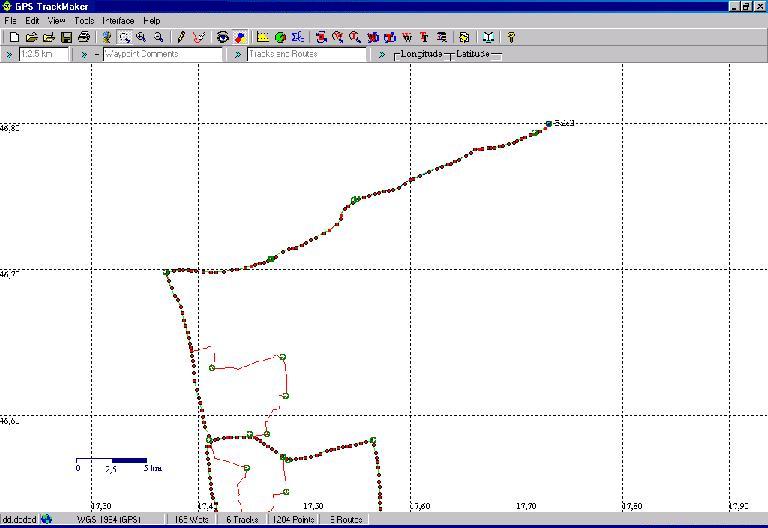The height and width of the screenshot is (528, 768).
Task: Open the Interface menu
Action: (118, 20)
